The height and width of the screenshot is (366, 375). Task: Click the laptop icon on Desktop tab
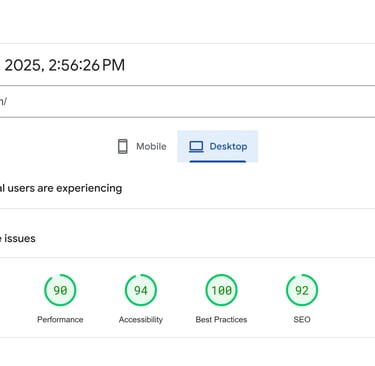click(196, 147)
